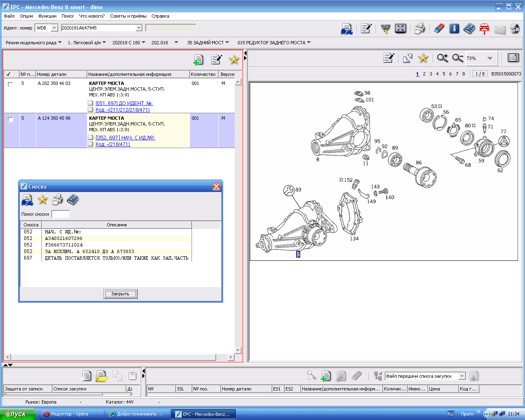The image size is (525, 420).
Task: Zoom in on the parts diagram
Action: pyautogui.click(x=442, y=58)
